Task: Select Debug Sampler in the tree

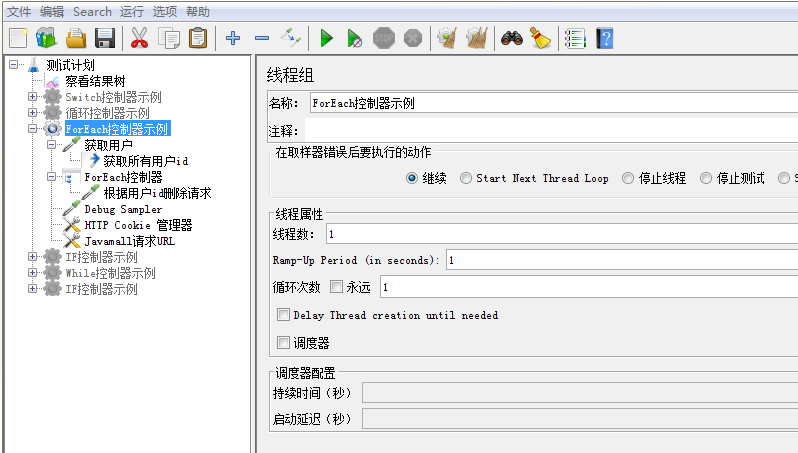Action: click(123, 209)
